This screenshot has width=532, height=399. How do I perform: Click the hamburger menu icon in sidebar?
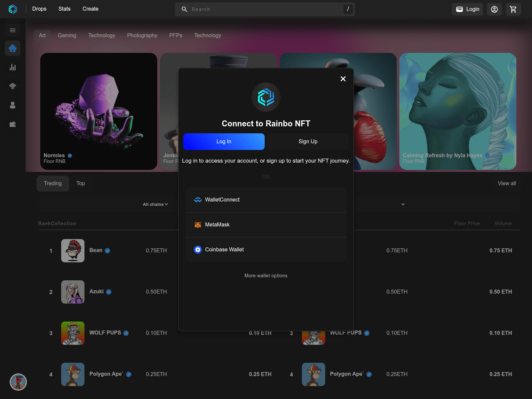pyautogui.click(x=13, y=30)
